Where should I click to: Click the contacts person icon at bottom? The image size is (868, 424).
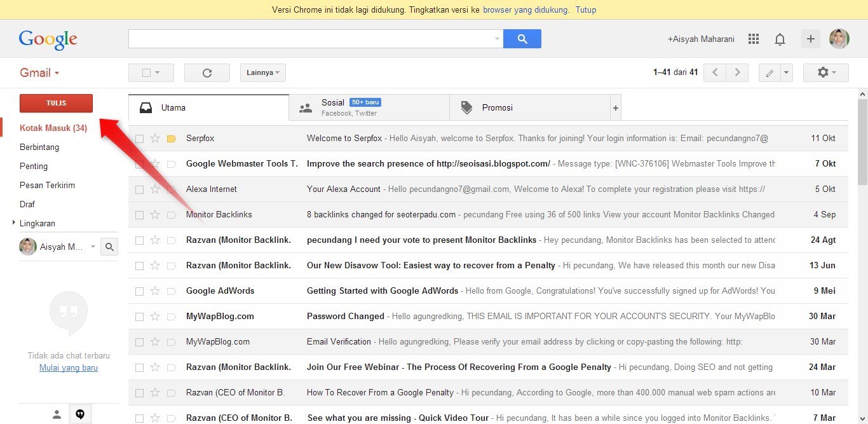tap(57, 414)
